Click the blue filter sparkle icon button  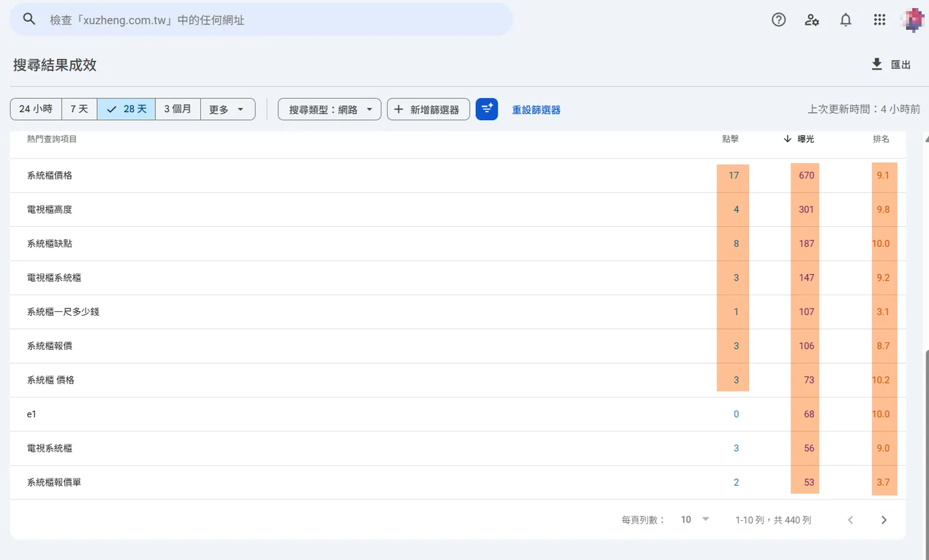tap(486, 109)
